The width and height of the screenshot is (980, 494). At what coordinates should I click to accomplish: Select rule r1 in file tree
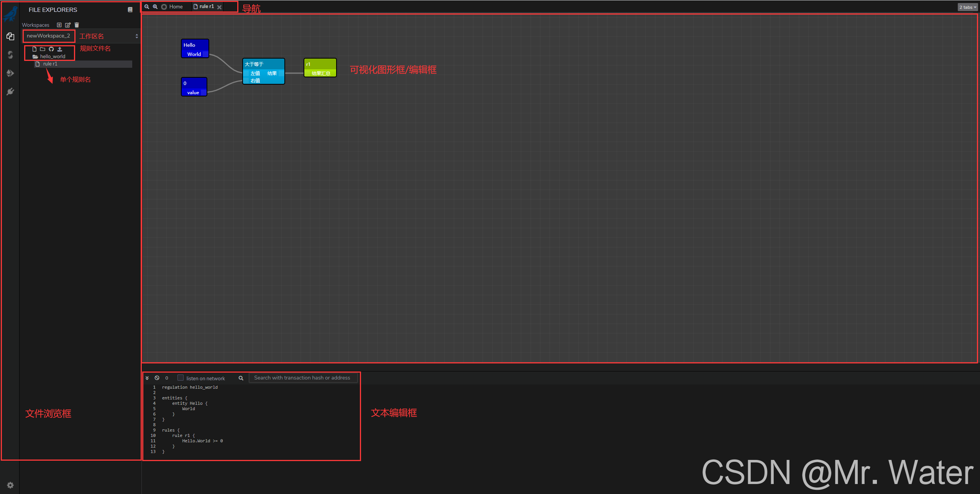pos(50,64)
